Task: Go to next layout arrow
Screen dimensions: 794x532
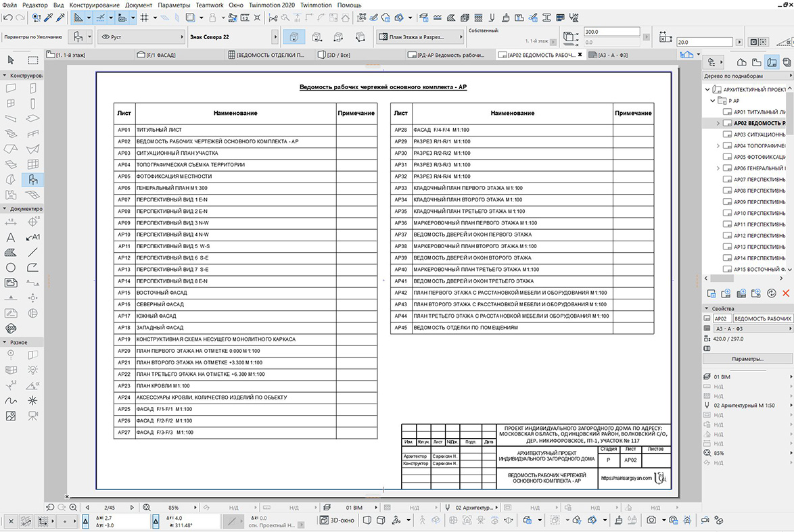Action: click(x=132, y=507)
